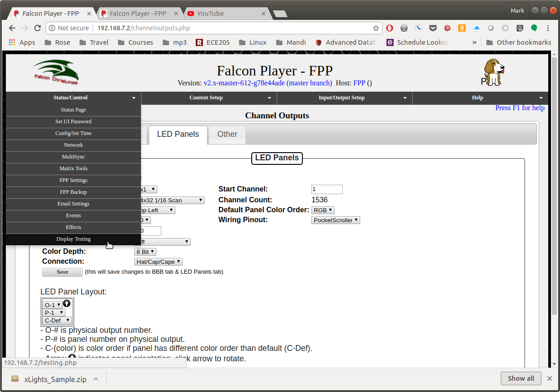The image size is (560, 392).
Task: Expand the Color Depth 8 Bit dropdown
Action: coord(145,252)
